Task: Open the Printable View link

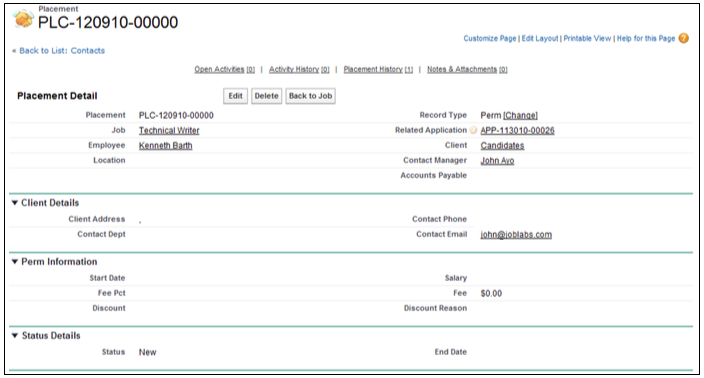Action: pyautogui.click(x=587, y=39)
